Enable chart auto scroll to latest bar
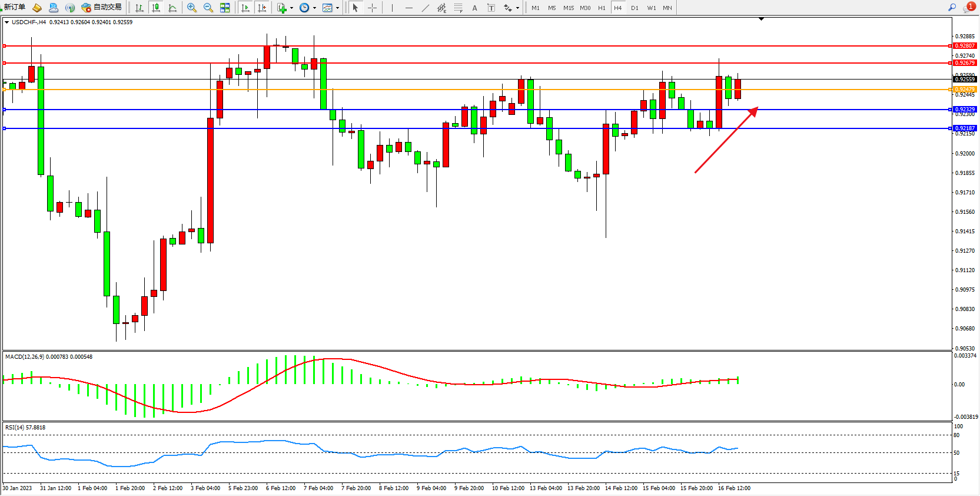The height and width of the screenshot is (496, 980). pos(245,8)
